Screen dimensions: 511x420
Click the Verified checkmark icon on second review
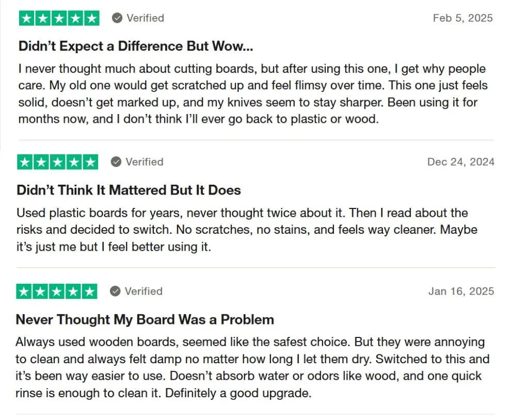click(x=116, y=161)
